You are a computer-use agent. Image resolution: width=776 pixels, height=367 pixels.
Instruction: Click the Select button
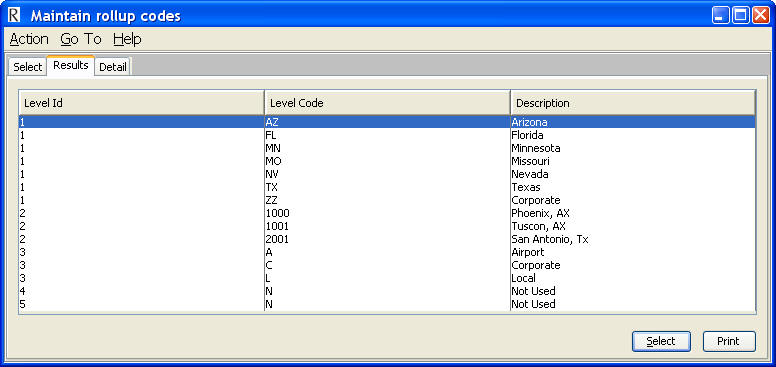(x=661, y=341)
